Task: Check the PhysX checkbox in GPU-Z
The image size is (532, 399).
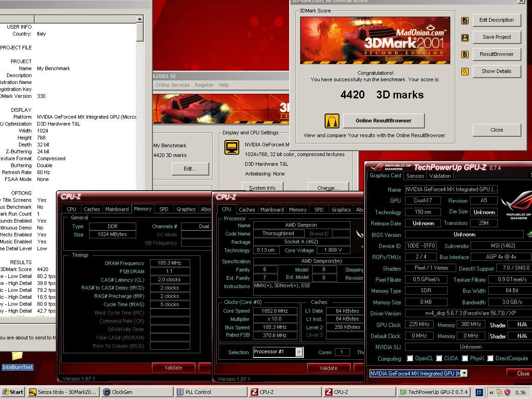Action: click(465, 358)
